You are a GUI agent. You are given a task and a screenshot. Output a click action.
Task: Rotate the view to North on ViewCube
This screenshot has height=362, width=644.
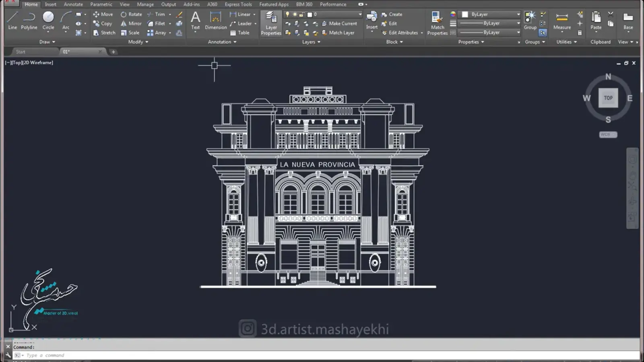[608, 76]
